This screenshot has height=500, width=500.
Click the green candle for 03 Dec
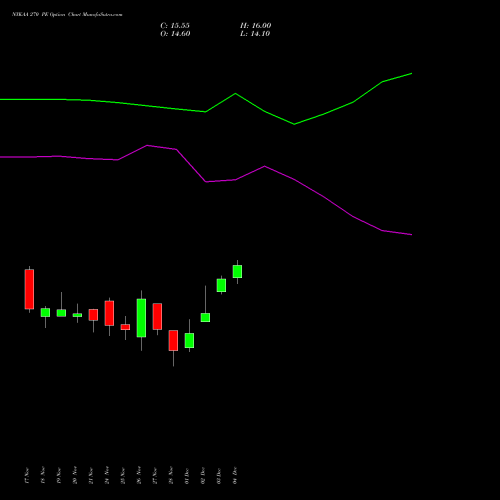[x=221, y=285]
